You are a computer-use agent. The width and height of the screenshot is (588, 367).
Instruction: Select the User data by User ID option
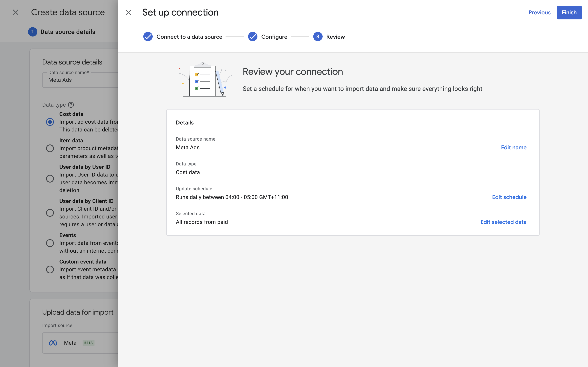point(50,179)
